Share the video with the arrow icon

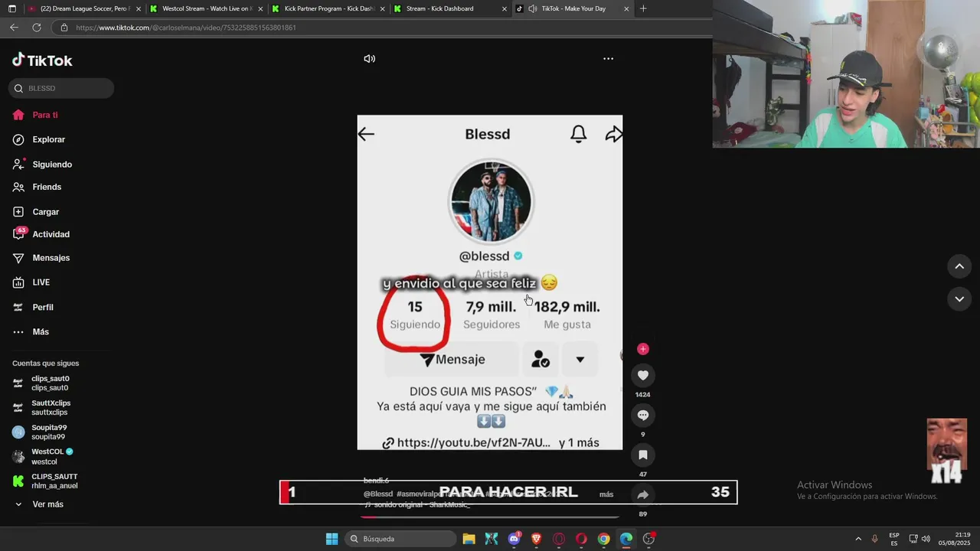[x=643, y=495]
